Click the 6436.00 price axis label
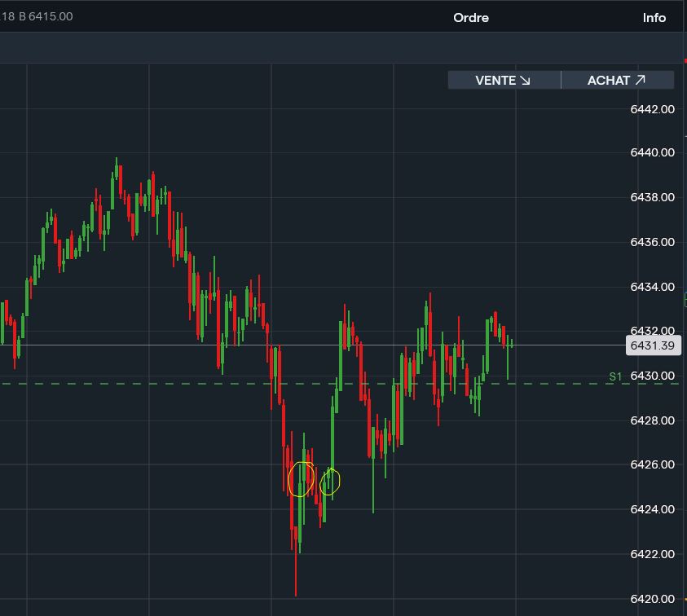 pyautogui.click(x=652, y=242)
